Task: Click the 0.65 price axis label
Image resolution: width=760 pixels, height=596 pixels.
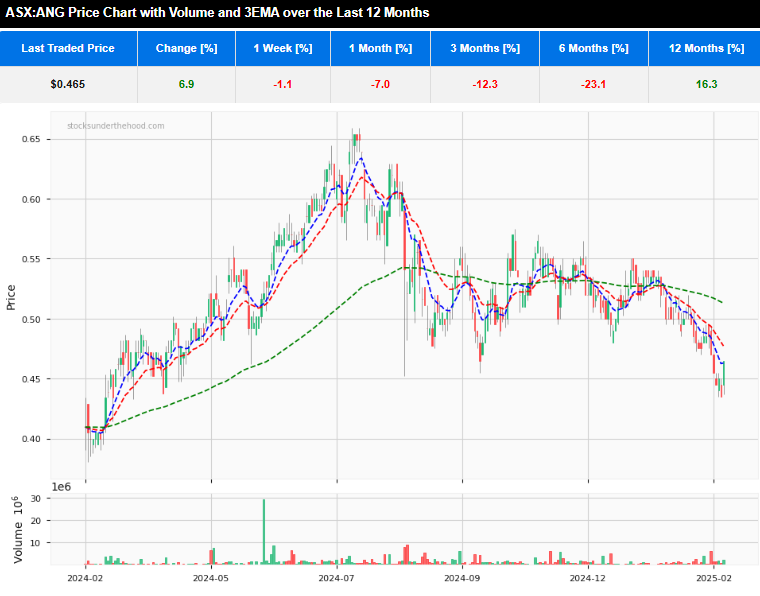Action: pyautogui.click(x=31, y=139)
